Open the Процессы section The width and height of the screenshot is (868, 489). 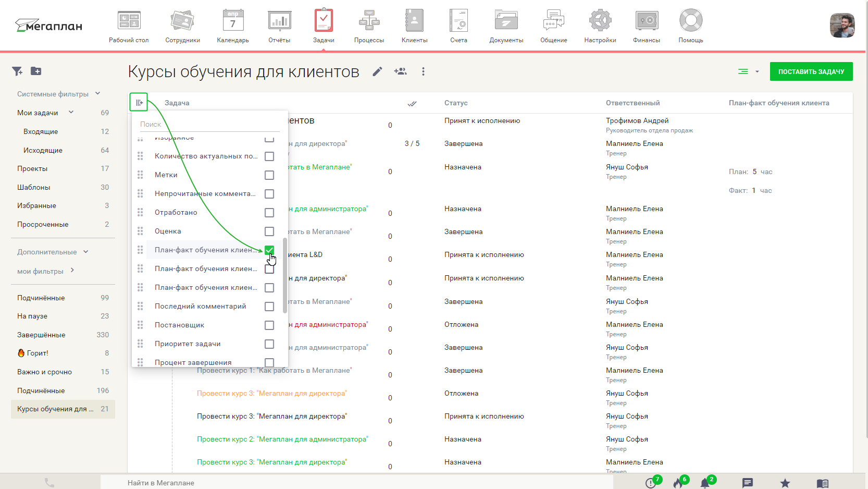(369, 26)
